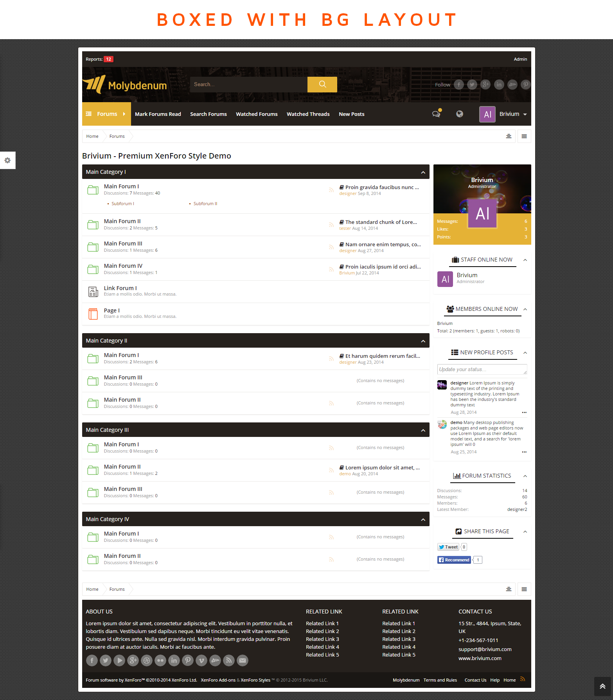This screenshot has width=613, height=700.
Task: Click the search text field in the header
Action: 249,84
